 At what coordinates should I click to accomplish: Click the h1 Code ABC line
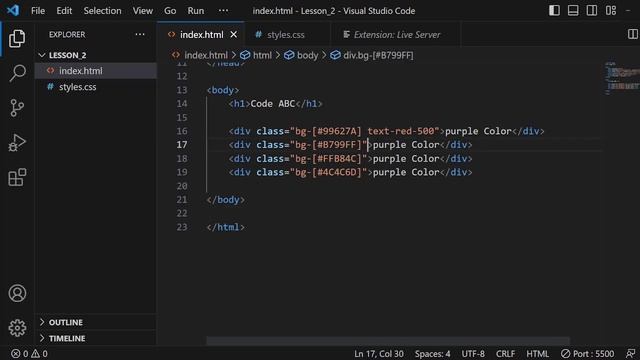[276, 104]
